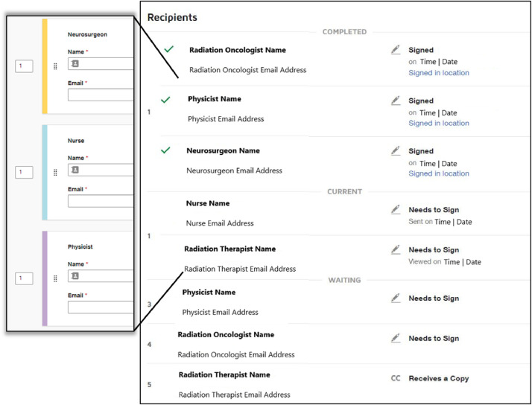Screen dimensions: 532x405
Task: Click pen icon next to Neurosurgeon Signed status
Action: pyautogui.click(x=396, y=151)
